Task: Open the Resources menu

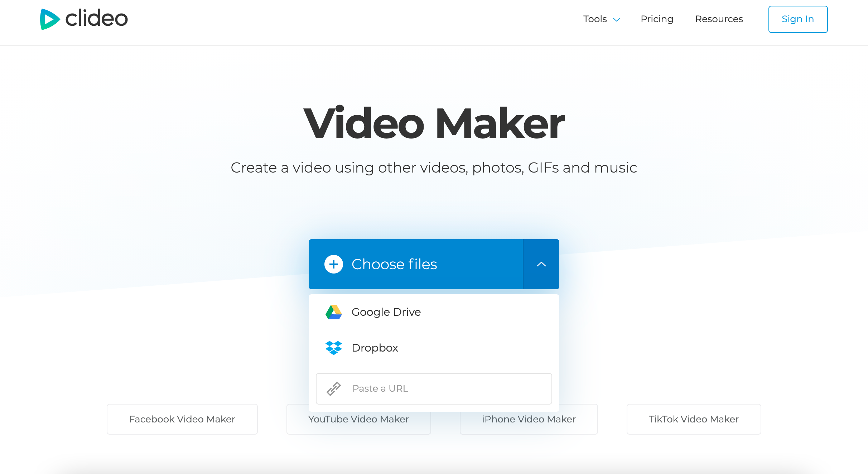Action: pyautogui.click(x=719, y=19)
